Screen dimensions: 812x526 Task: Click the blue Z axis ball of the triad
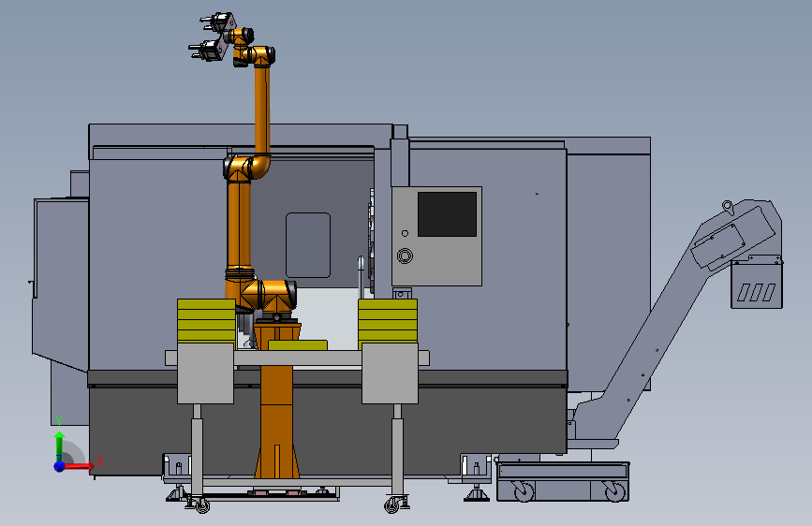(x=60, y=466)
